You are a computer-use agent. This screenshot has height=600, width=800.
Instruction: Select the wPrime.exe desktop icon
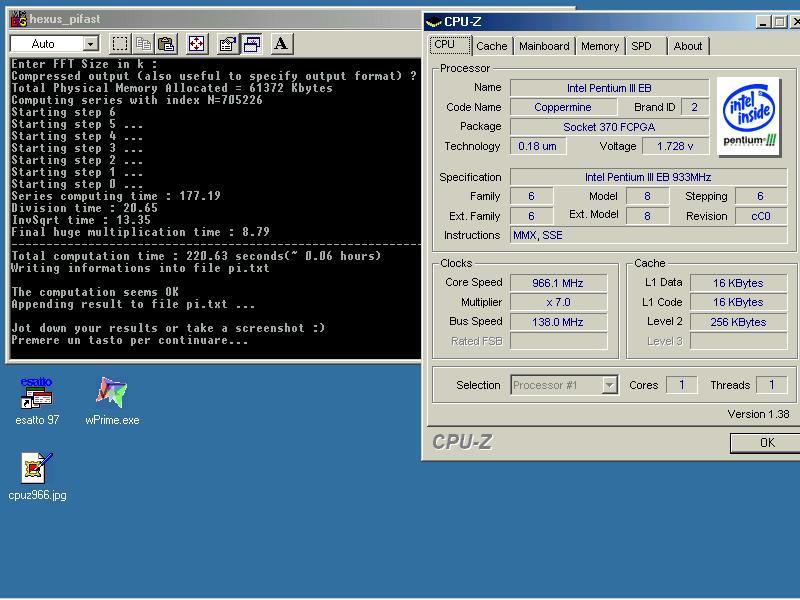point(112,401)
